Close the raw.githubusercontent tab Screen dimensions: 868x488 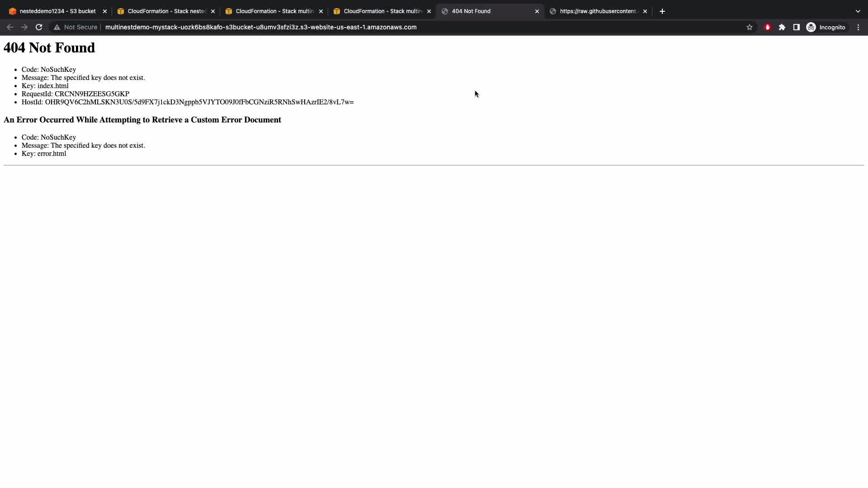pos(645,11)
